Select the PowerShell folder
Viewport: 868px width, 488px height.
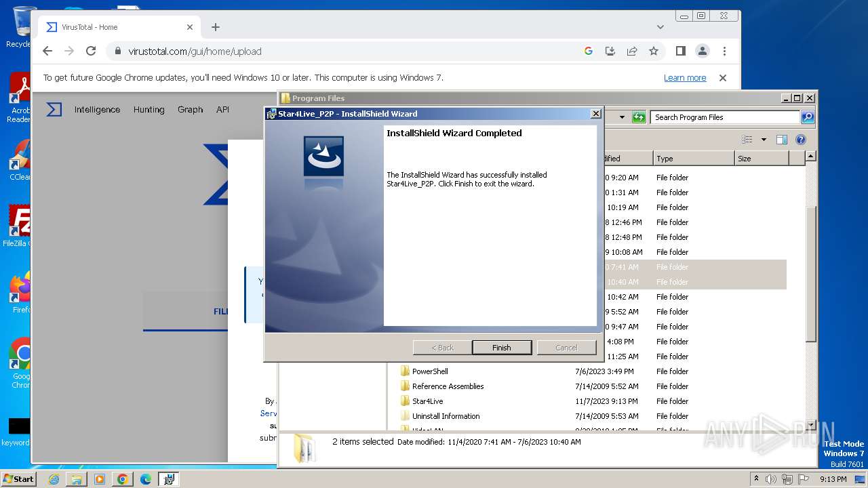pyautogui.click(x=430, y=371)
